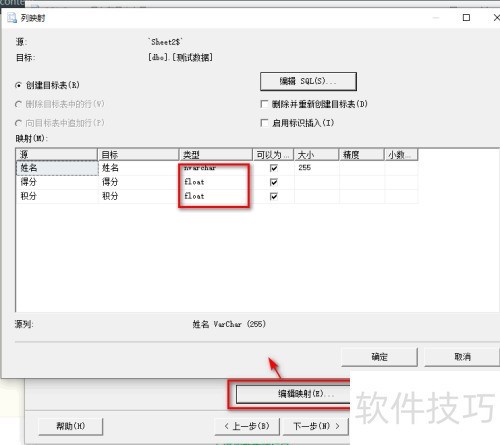Click the 小数… column header
The width and height of the screenshot is (500, 445).
[x=401, y=155]
